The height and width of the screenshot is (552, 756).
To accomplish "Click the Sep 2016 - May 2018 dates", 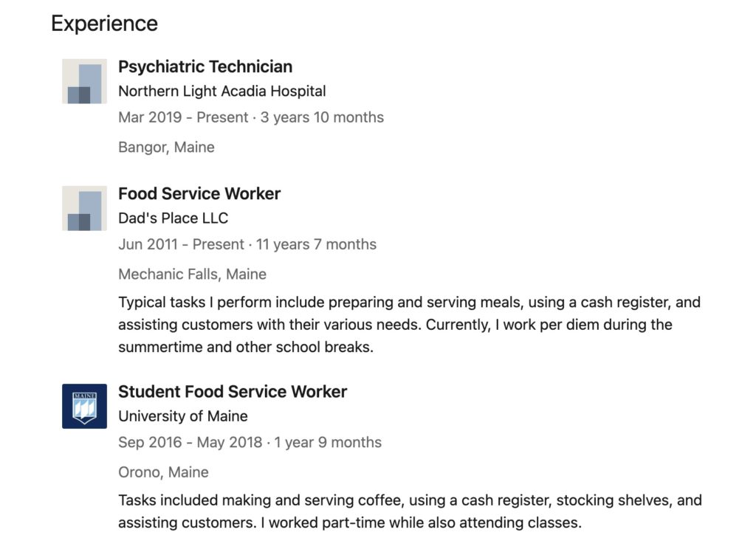I will pos(190,443).
